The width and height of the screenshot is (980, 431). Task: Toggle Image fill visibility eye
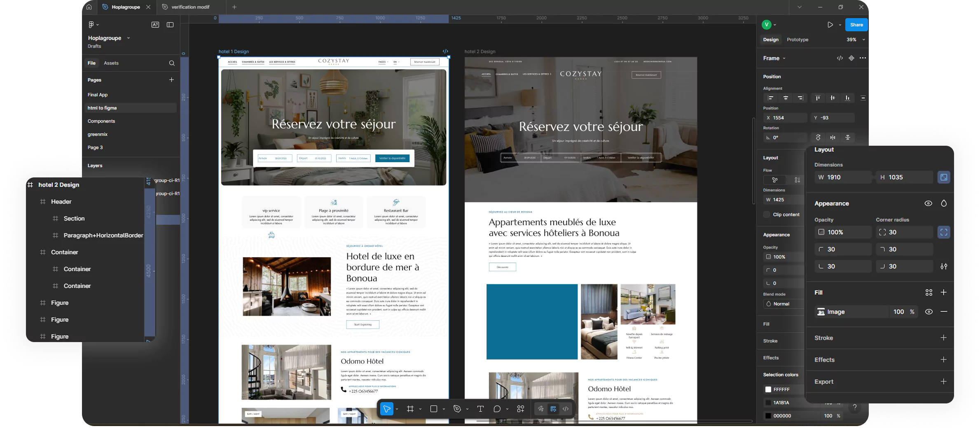coord(929,312)
